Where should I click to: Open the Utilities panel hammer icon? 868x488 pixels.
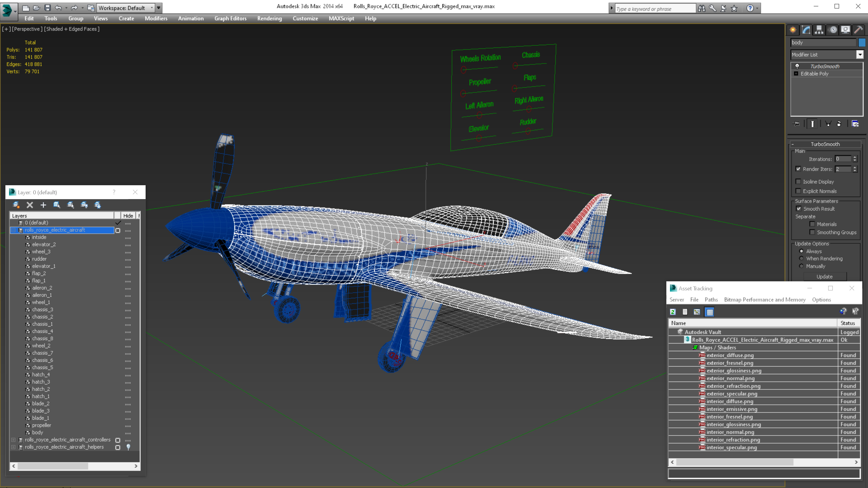click(x=858, y=30)
